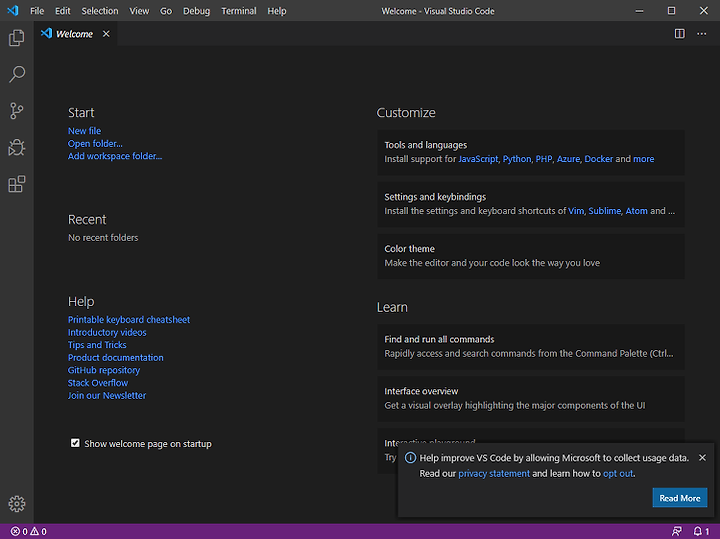This screenshot has width=720, height=539.
Task: Open the Search view icon
Action: pyautogui.click(x=17, y=74)
